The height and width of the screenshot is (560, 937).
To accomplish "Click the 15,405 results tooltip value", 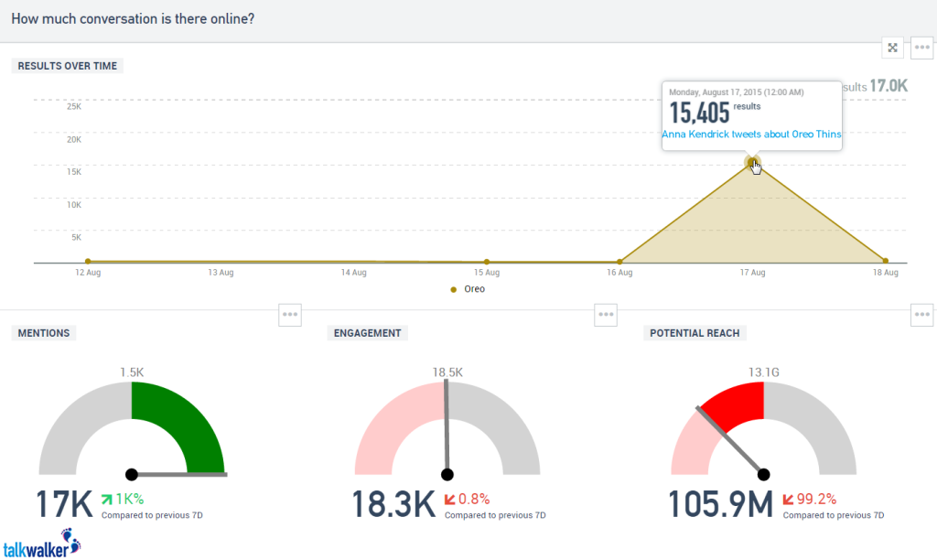I will pos(699,113).
